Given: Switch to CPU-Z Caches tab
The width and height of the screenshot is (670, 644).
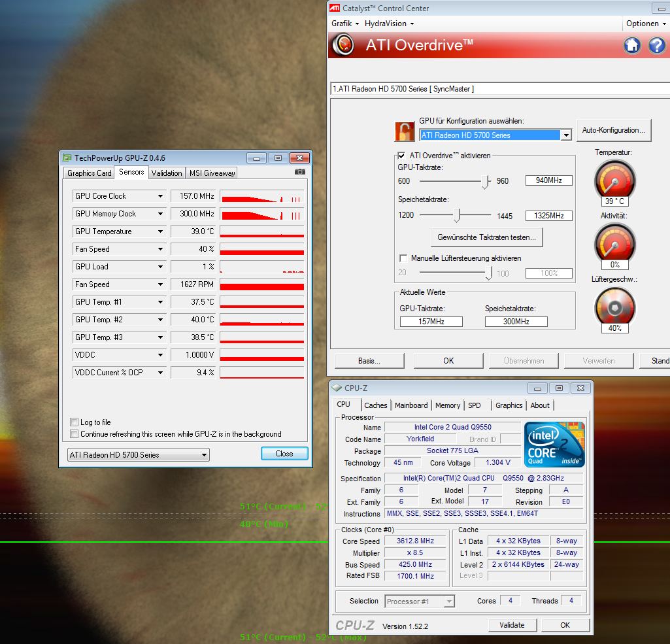Looking at the screenshot, I should (x=376, y=405).
